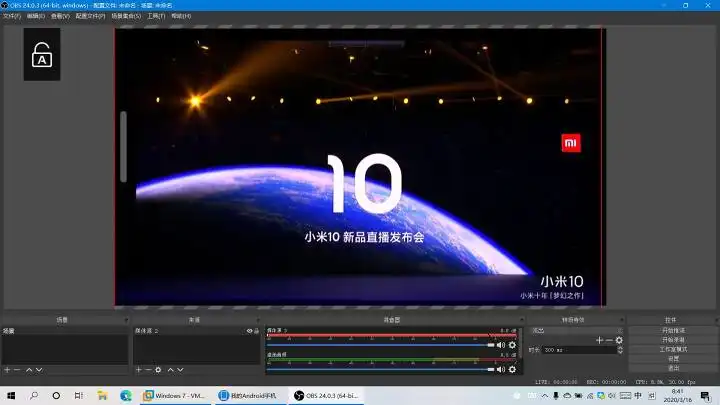Mute the bottom mixer track speaker
The width and height of the screenshot is (720, 405).
pyautogui.click(x=501, y=369)
